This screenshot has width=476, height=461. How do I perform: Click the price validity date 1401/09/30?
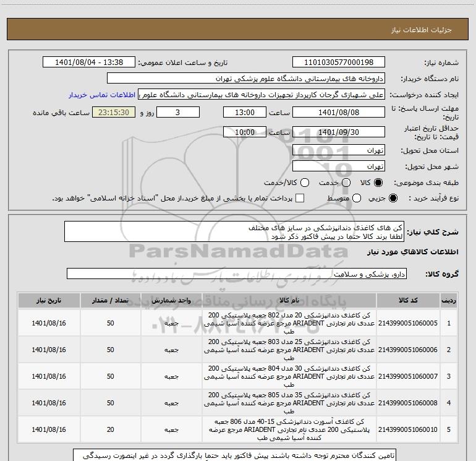pyautogui.click(x=339, y=132)
